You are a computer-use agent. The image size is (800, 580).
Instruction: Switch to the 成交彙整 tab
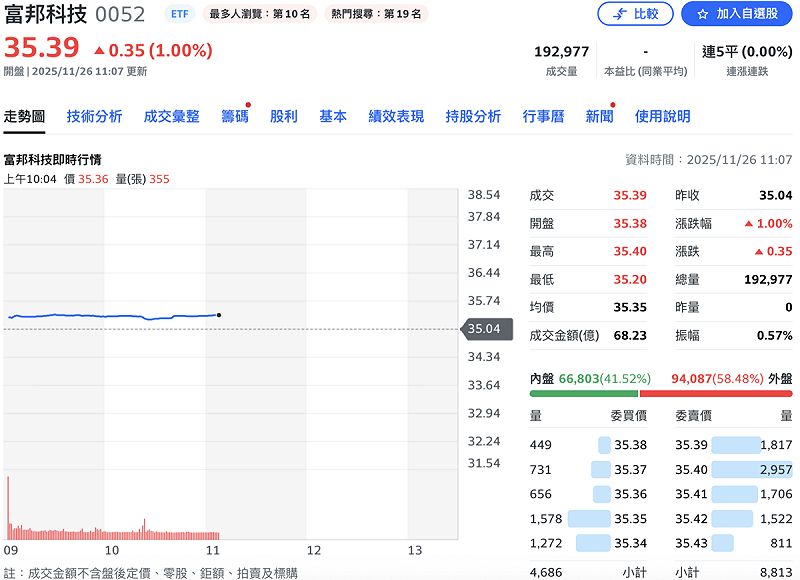(x=171, y=116)
